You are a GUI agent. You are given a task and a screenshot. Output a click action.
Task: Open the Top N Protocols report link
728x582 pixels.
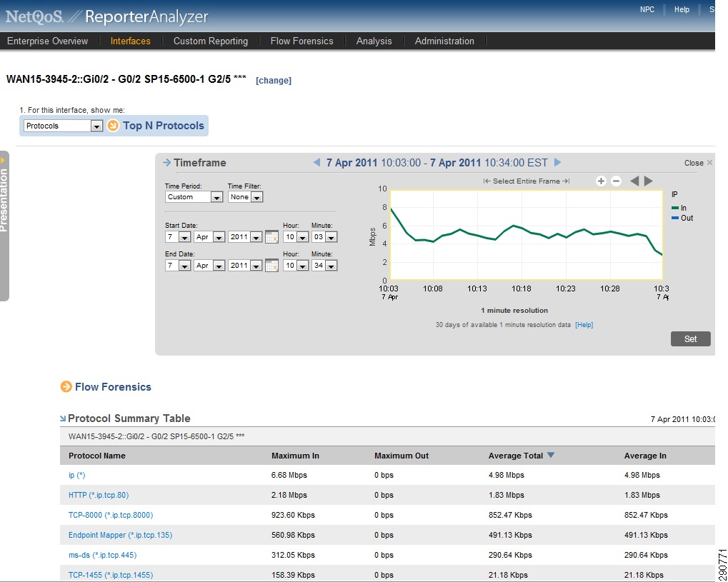[x=164, y=125]
